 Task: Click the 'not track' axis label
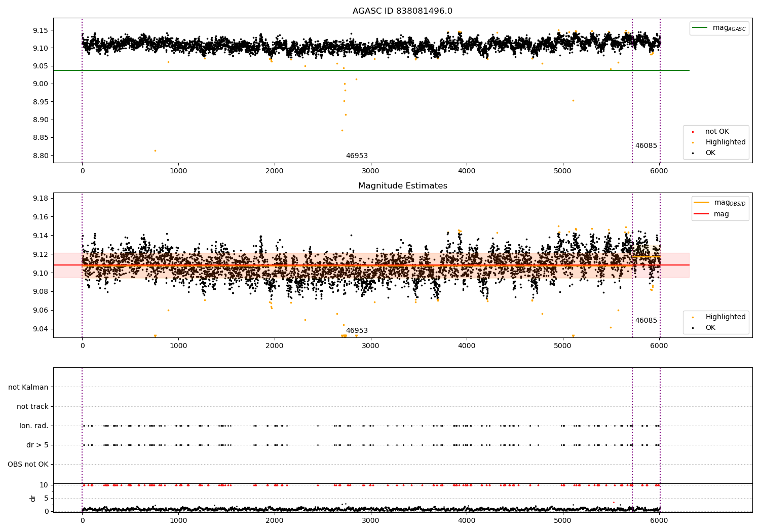(x=32, y=407)
